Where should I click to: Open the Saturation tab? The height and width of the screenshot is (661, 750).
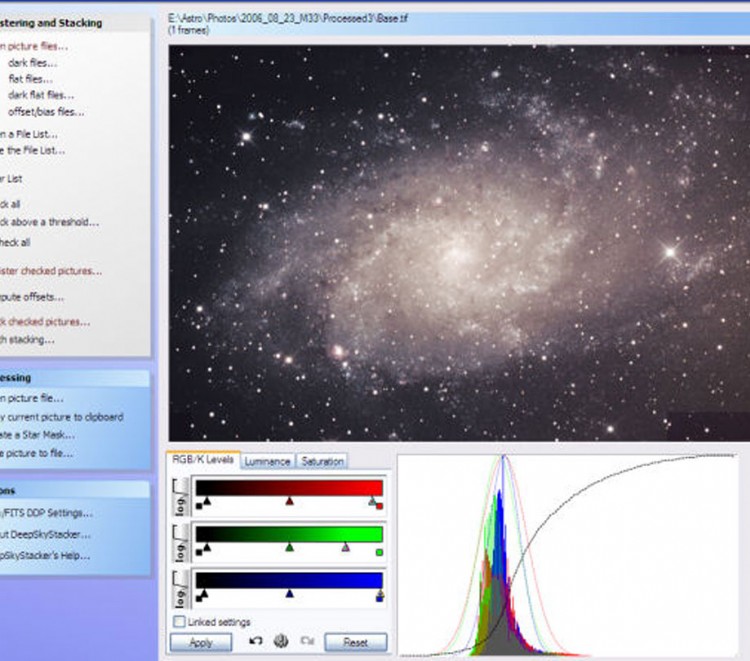point(322,462)
